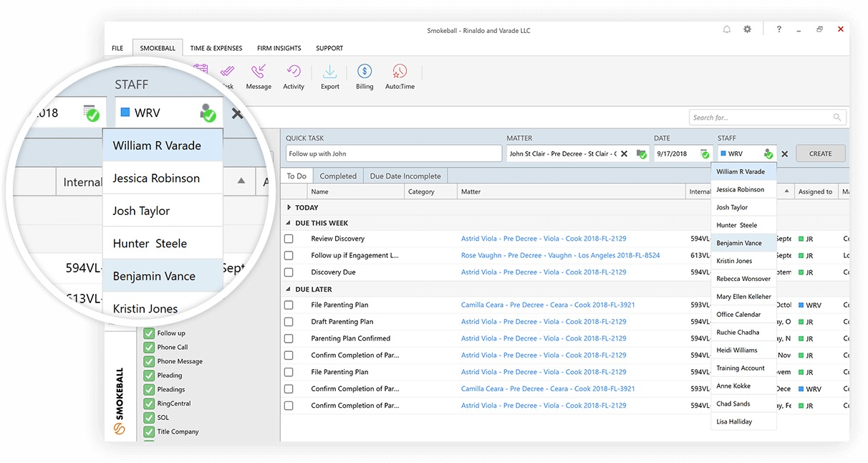Open the Message toolbar icon
Screen dimensions: 868x463
259,72
